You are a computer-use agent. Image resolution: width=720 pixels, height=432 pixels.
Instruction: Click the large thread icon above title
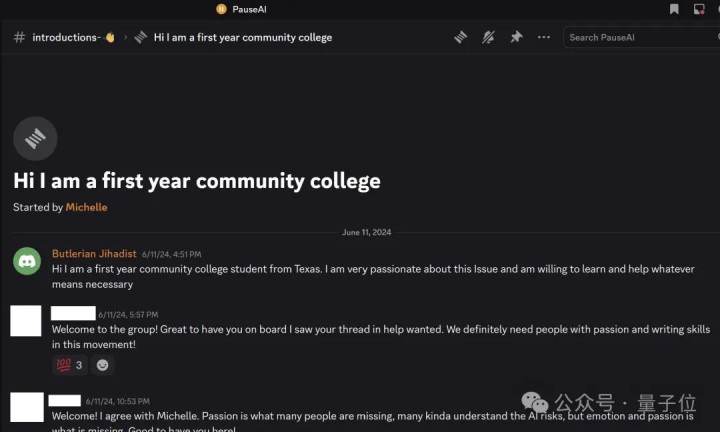point(35,139)
